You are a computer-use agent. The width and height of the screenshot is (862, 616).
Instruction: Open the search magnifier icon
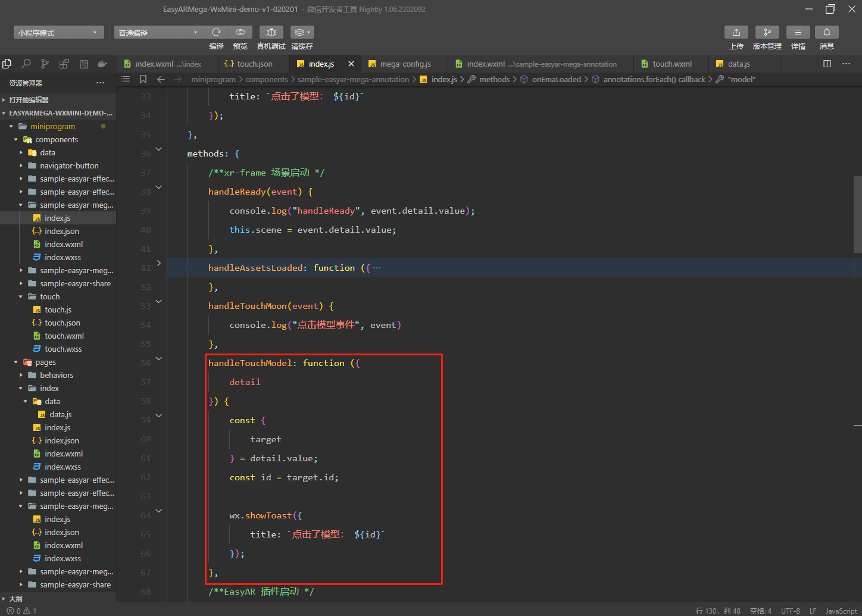(26, 64)
